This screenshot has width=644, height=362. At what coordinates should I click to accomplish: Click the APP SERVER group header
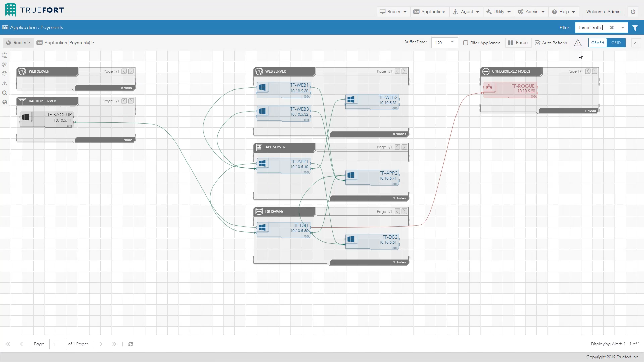[284, 147]
